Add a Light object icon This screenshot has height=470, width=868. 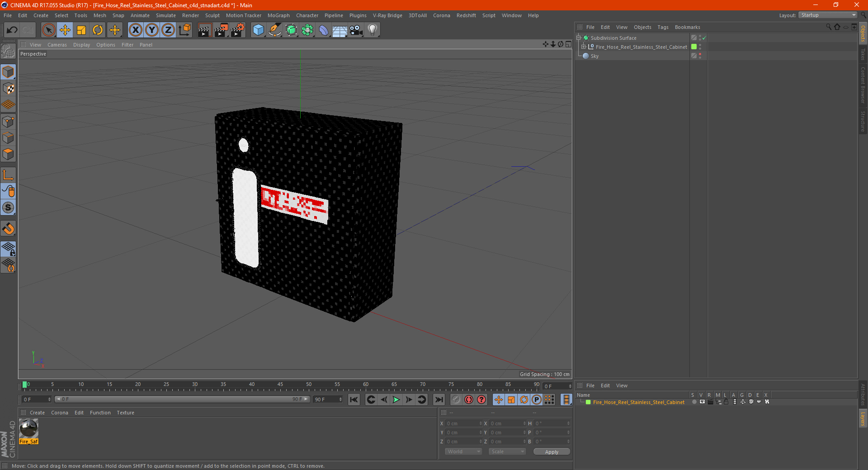[373, 30]
